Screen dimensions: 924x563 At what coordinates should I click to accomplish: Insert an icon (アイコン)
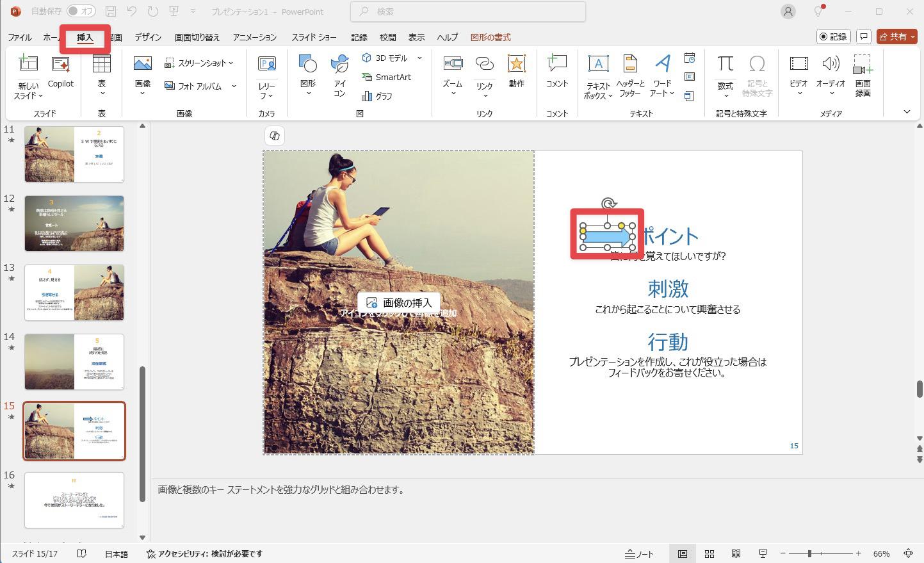tap(339, 76)
